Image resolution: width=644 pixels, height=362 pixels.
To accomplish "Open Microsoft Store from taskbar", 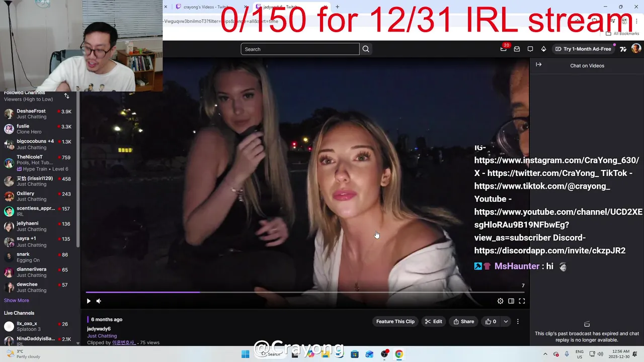I will [355, 354].
